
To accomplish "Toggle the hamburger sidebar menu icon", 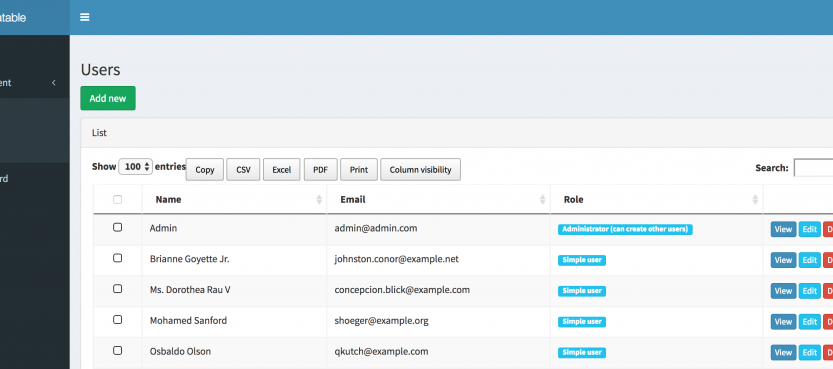I will [84, 17].
